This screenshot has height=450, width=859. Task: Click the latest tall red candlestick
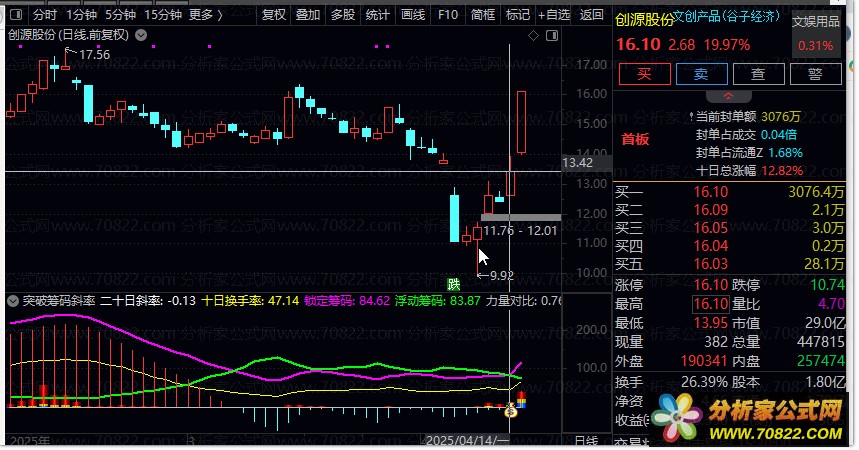[x=522, y=123]
